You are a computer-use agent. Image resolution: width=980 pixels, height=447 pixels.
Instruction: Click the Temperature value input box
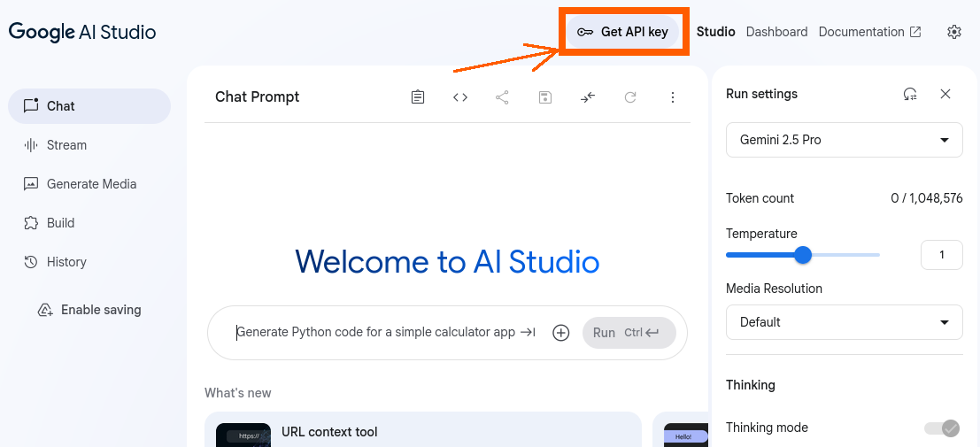pyautogui.click(x=942, y=254)
